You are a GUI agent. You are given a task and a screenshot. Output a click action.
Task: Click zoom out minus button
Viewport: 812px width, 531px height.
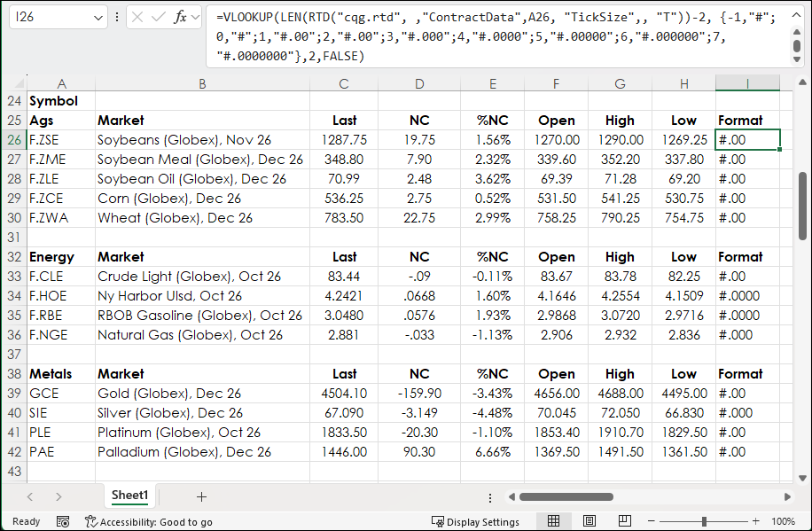(652, 521)
